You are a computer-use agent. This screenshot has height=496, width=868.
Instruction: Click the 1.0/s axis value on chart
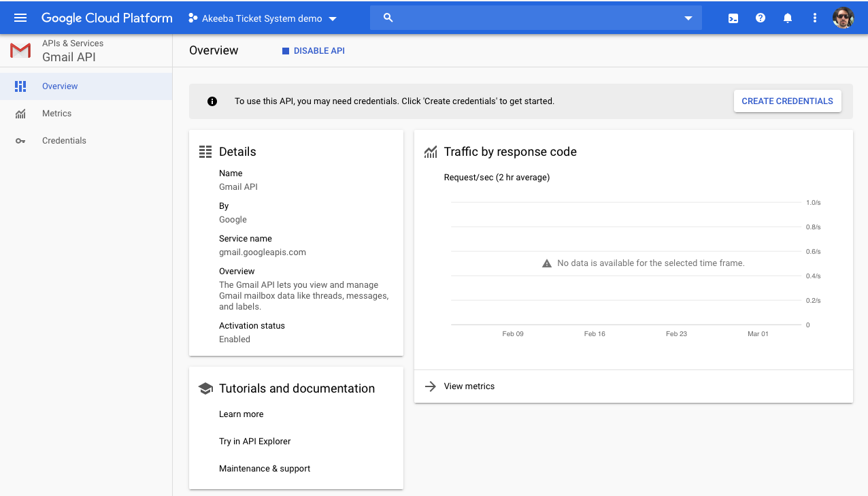[x=814, y=203]
